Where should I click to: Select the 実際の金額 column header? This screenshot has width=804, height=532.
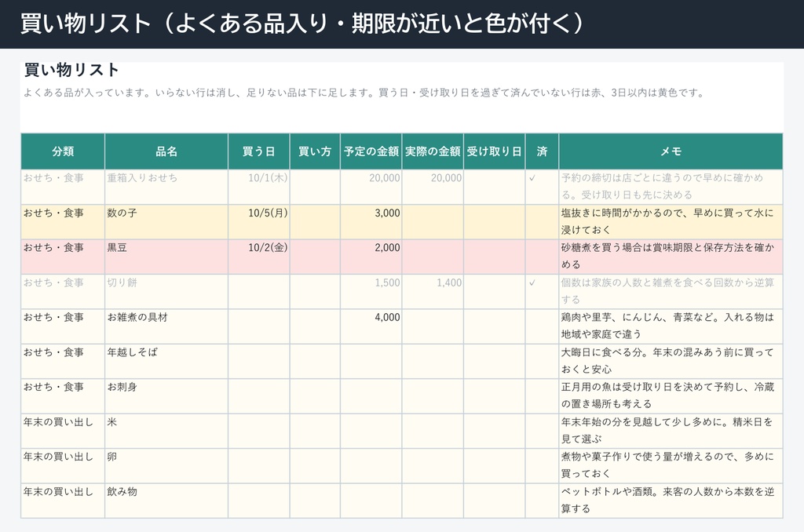tap(433, 151)
